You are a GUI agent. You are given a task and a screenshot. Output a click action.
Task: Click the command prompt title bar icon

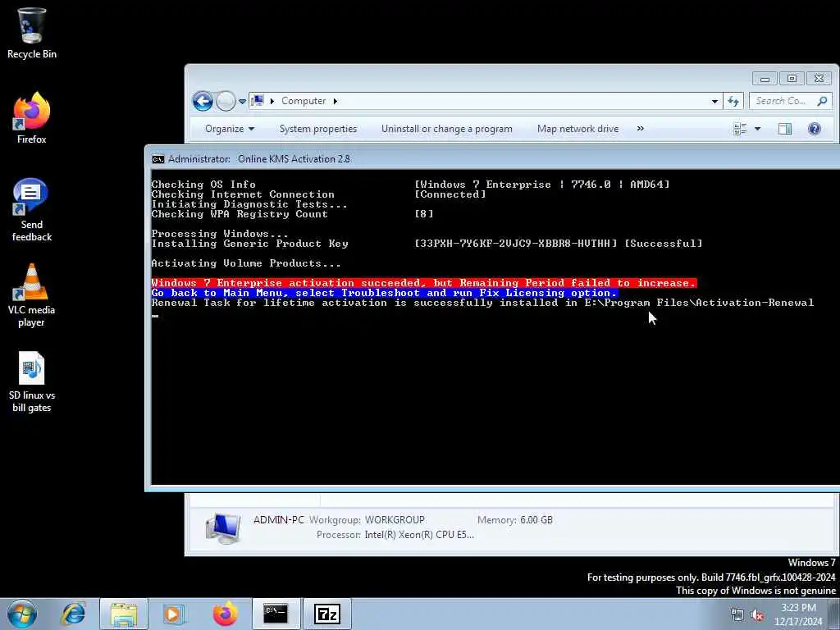(x=158, y=159)
